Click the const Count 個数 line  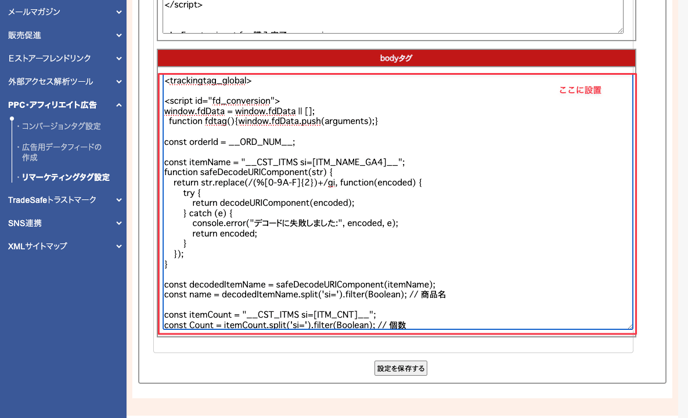click(285, 325)
